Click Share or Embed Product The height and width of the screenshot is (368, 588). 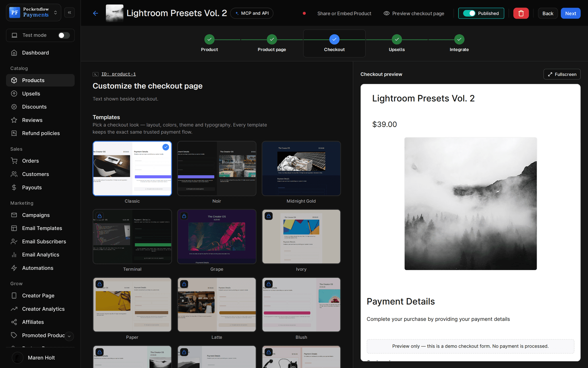coord(344,13)
